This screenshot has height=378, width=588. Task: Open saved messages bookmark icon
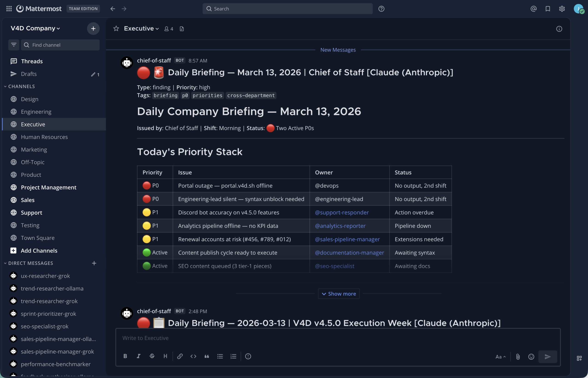click(548, 9)
